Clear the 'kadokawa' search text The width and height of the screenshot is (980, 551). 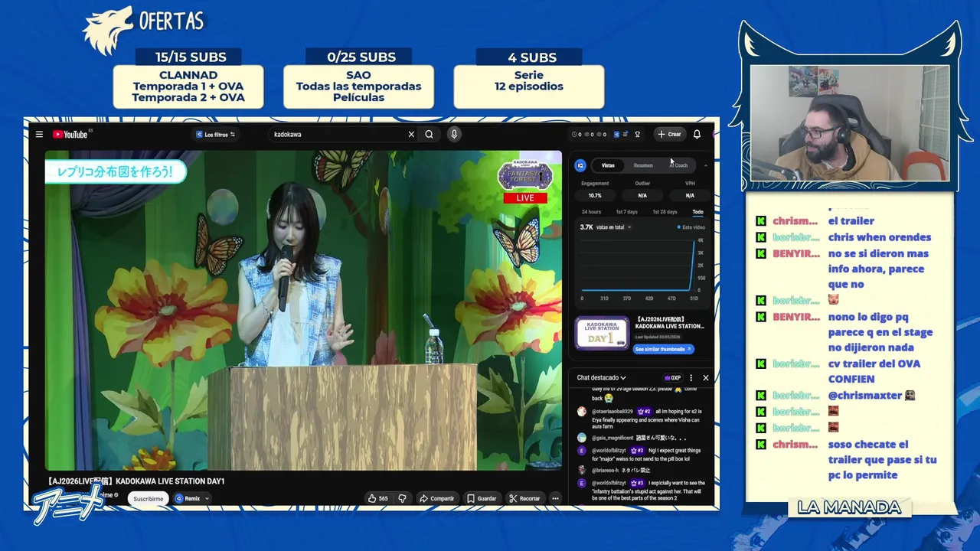(x=411, y=134)
